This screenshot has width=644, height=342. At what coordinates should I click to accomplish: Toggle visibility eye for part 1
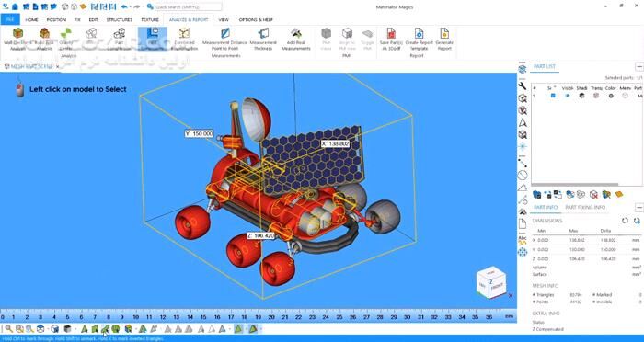point(568,96)
